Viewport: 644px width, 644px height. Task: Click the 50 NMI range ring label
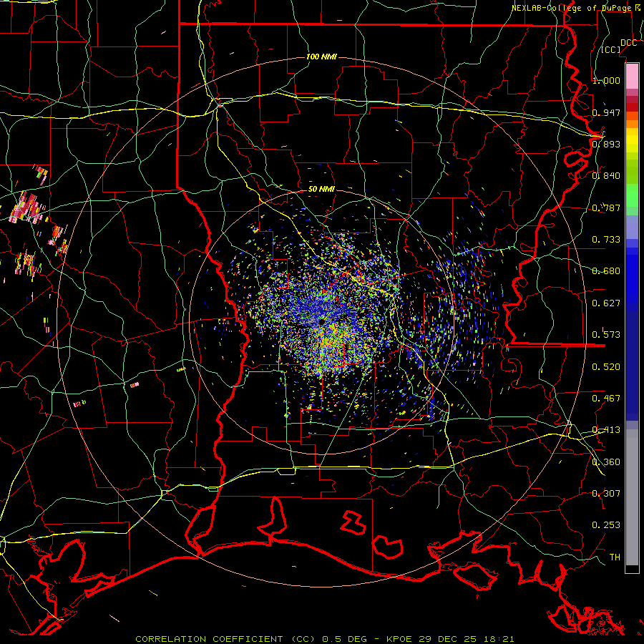[321, 189]
